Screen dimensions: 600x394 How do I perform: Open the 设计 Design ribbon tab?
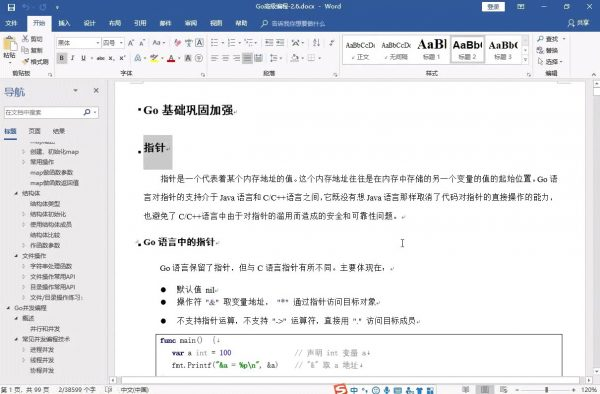pos(89,23)
